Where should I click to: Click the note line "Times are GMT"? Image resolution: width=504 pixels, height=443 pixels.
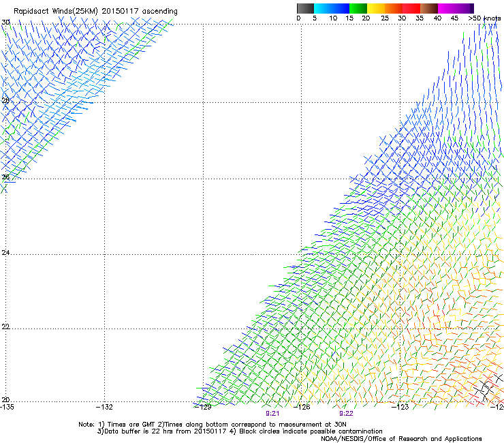131,425
